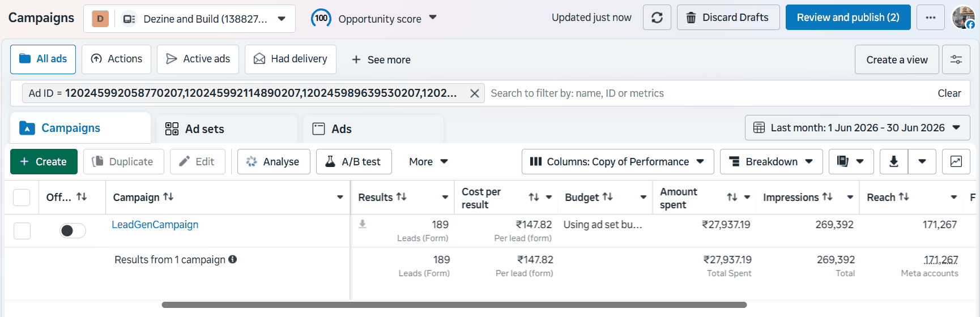Tick the LeadGenCampaign row checkbox

[22, 230]
